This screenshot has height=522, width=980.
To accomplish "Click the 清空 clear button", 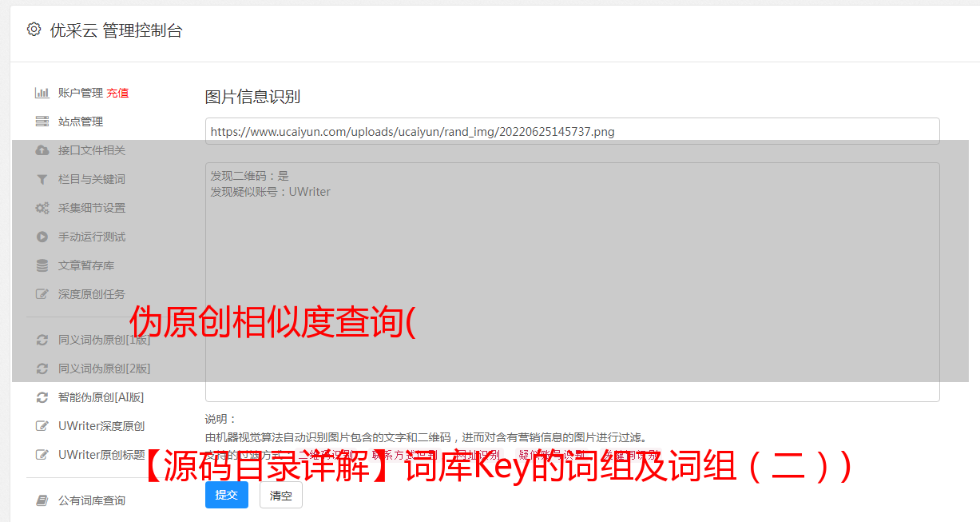I will click(281, 496).
